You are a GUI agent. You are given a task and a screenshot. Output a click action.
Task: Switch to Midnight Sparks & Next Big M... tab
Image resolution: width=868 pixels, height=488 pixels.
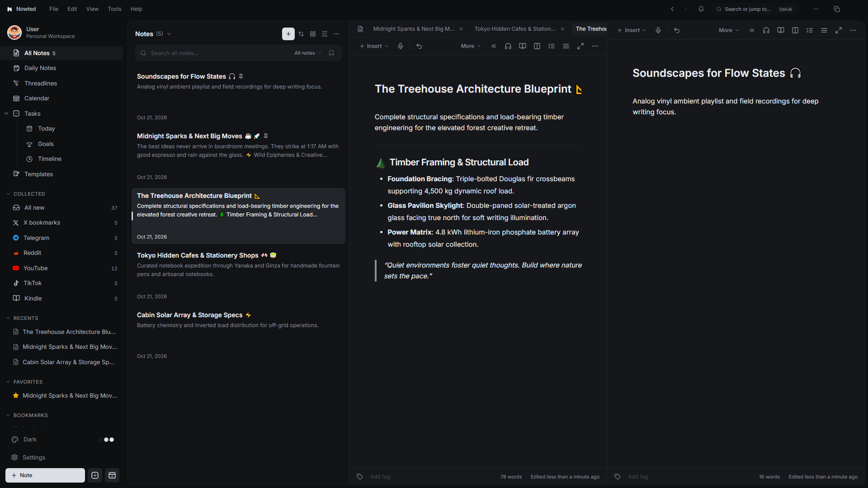pos(414,29)
